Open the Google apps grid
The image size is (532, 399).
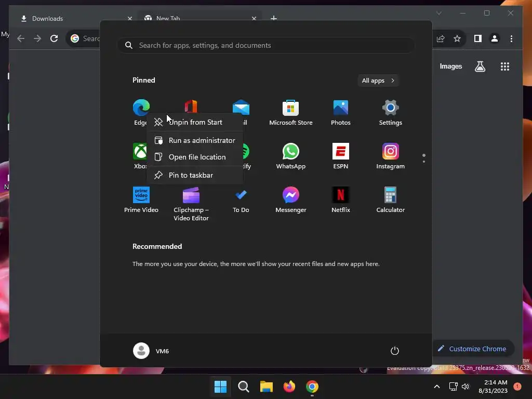coord(505,66)
